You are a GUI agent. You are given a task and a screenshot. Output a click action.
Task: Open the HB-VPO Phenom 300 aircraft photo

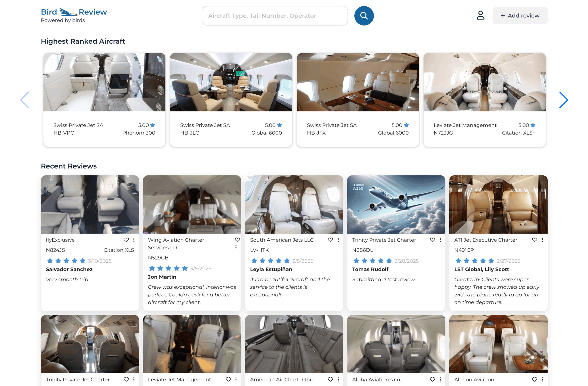[x=104, y=82]
